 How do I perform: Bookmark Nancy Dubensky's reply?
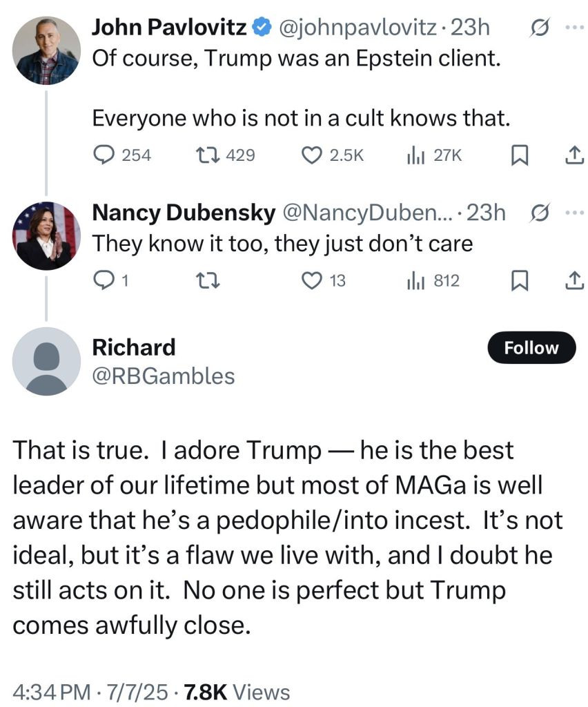520,281
